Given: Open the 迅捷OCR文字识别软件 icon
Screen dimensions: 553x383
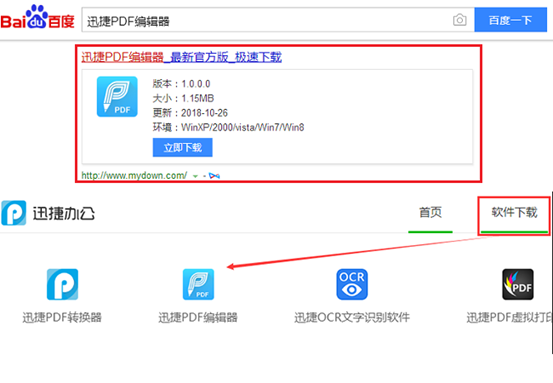Looking at the screenshot, I should click(352, 284).
